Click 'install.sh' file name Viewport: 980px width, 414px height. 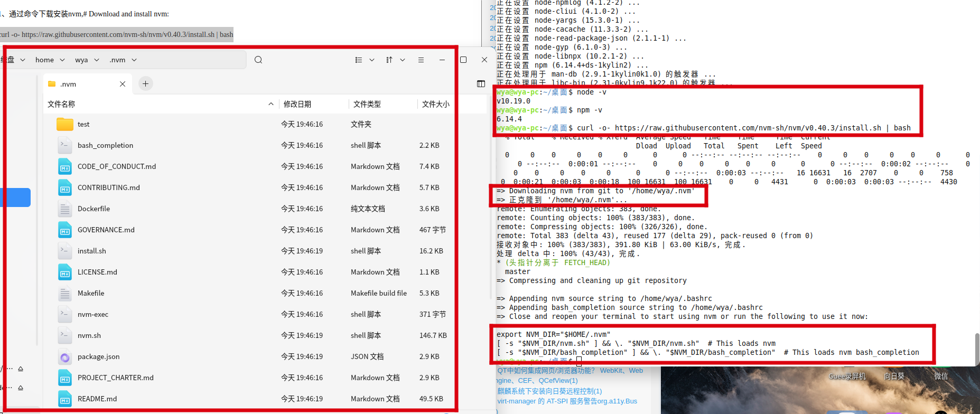click(92, 251)
